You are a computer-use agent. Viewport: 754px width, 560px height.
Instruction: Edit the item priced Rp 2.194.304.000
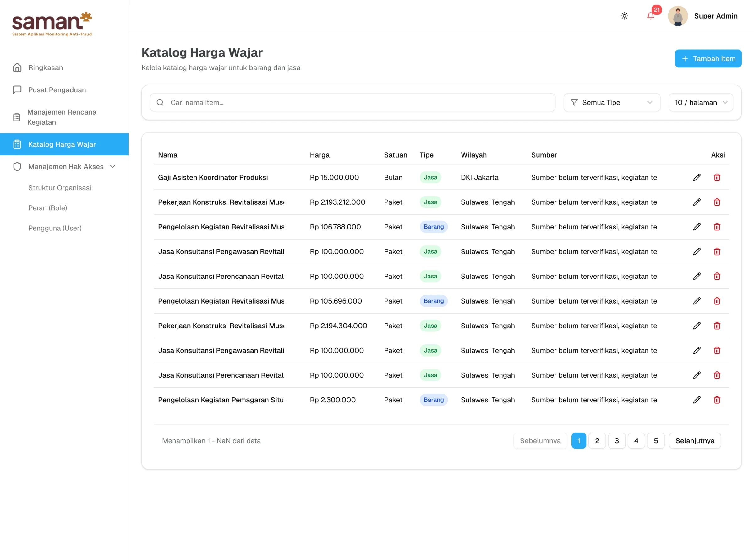697,326
